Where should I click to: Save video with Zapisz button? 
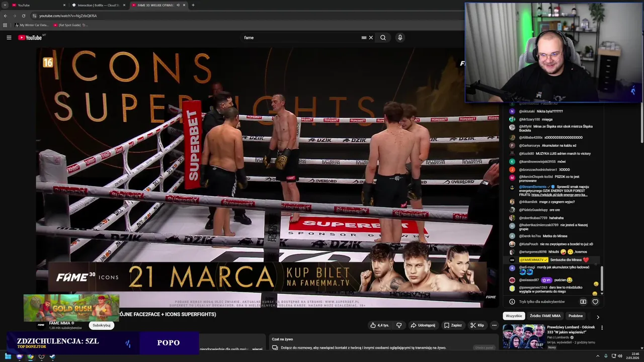tap(453, 325)
